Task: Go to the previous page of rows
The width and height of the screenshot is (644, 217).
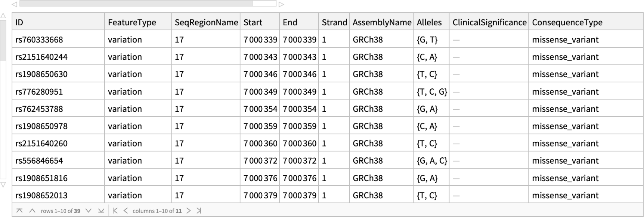Action: 32,211
